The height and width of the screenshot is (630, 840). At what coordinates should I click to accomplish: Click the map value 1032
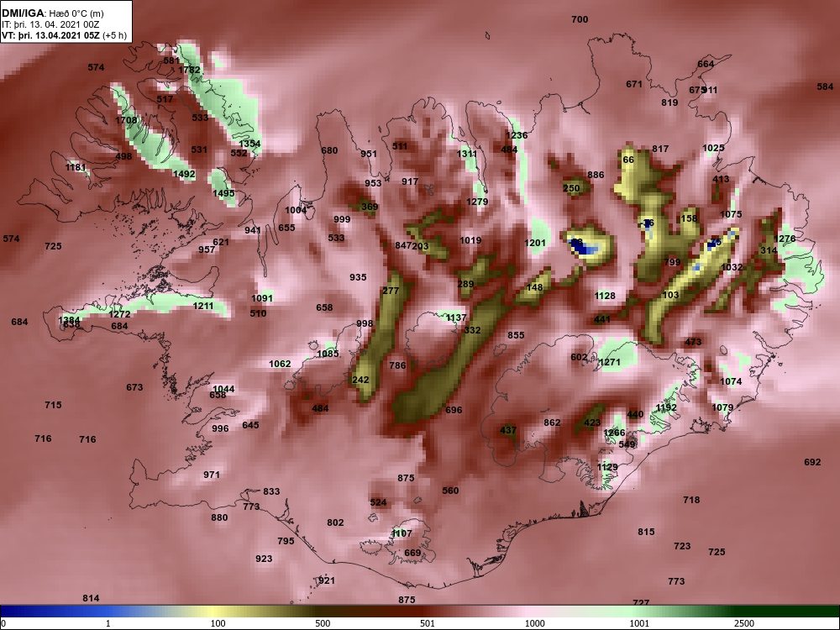pyautogui.click(x=732, y=268)
